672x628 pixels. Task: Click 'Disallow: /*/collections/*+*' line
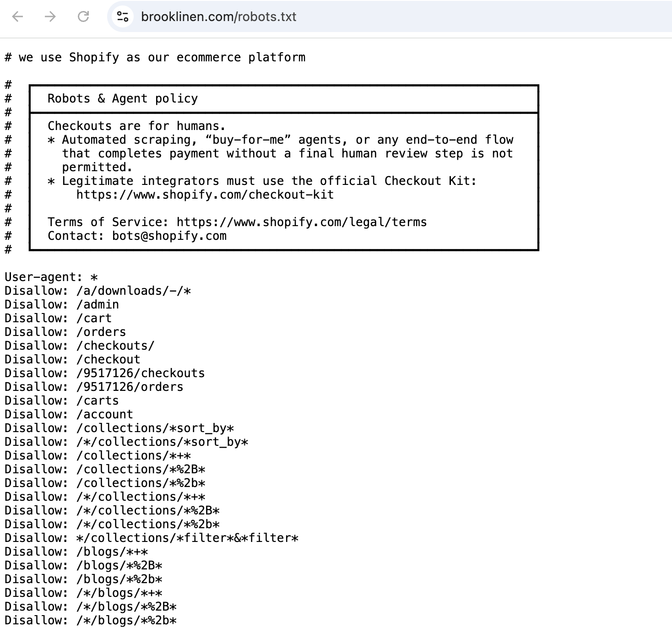tap(105, 497)
